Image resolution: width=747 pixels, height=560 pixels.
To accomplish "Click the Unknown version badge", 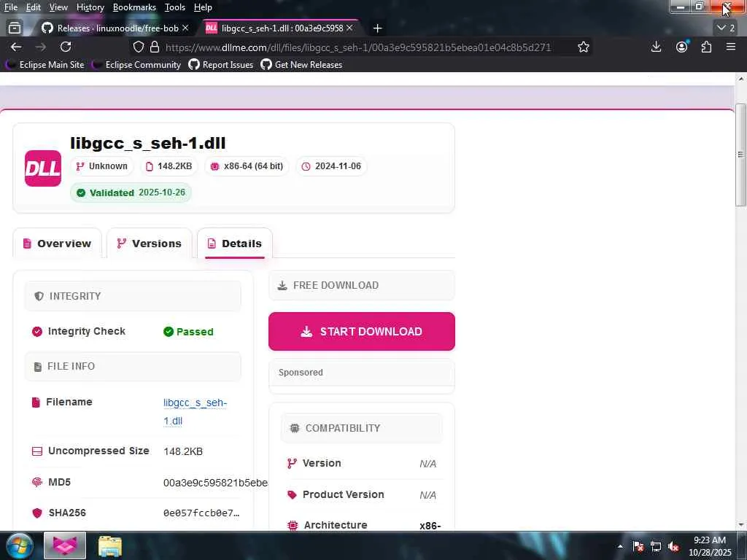I will coord(102,166).
